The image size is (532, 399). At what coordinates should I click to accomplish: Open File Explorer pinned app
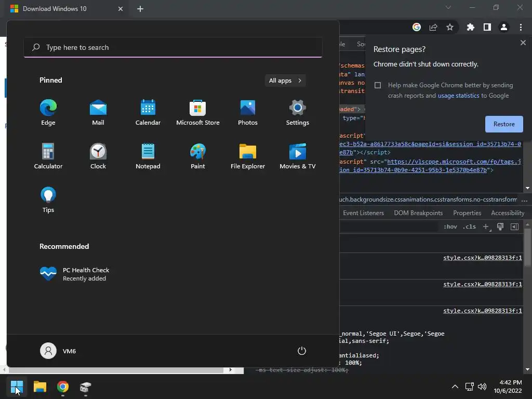248,156
